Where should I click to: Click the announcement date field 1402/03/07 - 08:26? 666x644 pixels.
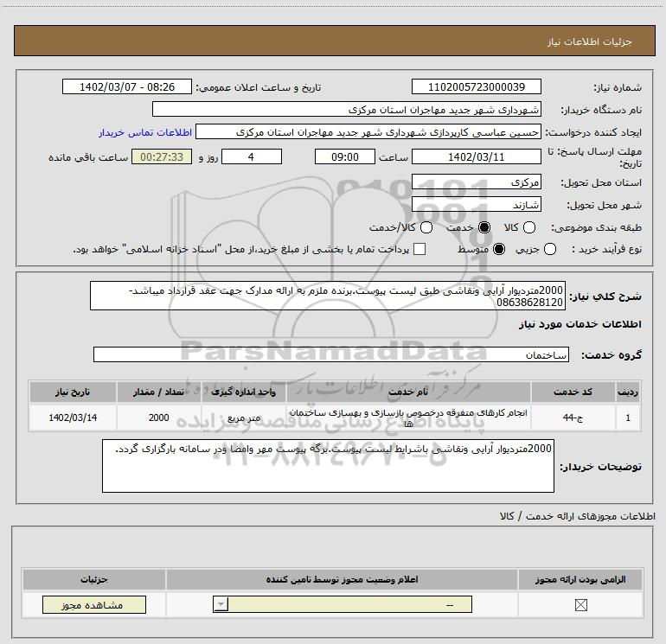pos(127,86)
